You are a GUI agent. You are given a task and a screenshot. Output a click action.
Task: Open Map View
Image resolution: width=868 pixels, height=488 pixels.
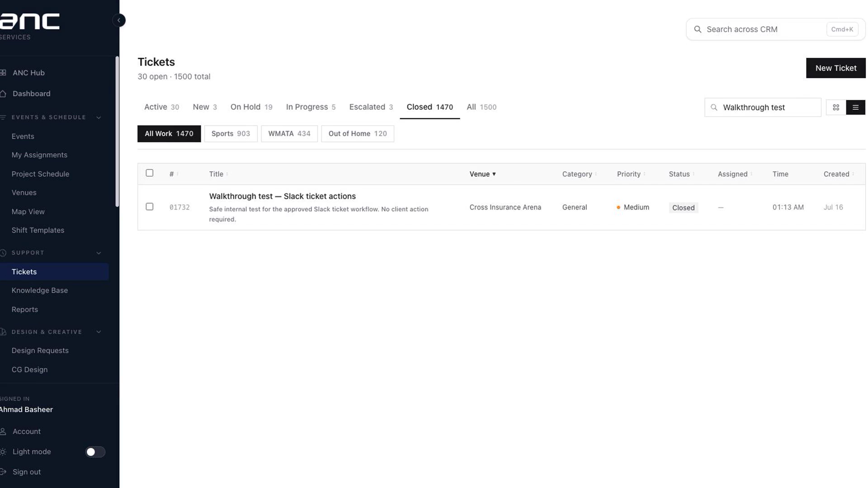tap(28, 211)
